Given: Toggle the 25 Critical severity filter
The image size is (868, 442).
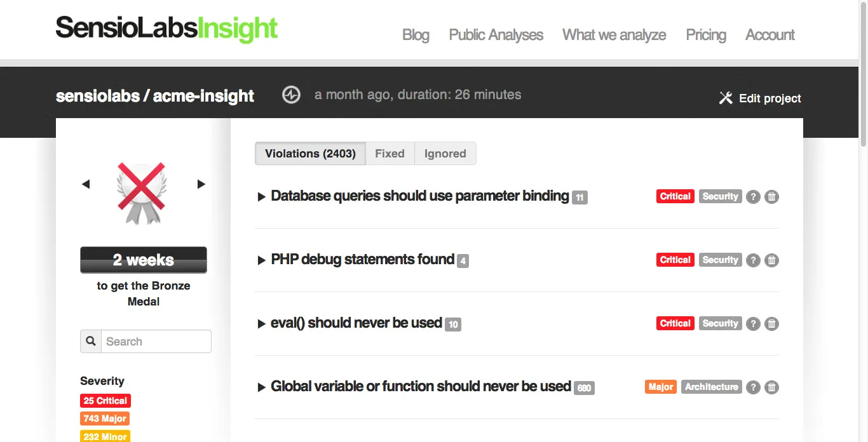Looking at the screenshot, I should 105,400.
